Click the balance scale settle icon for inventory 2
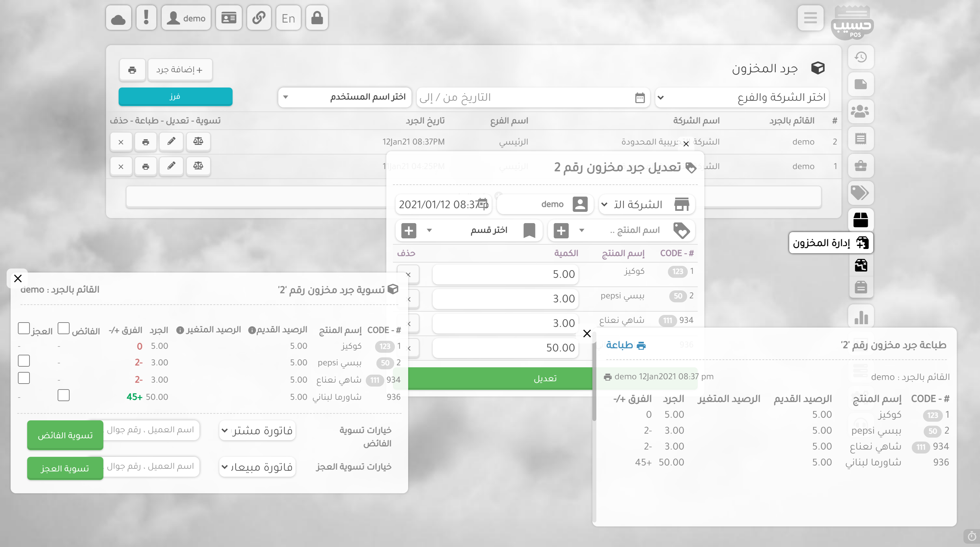This screenshot has width=980, height=547. (198, 142)
